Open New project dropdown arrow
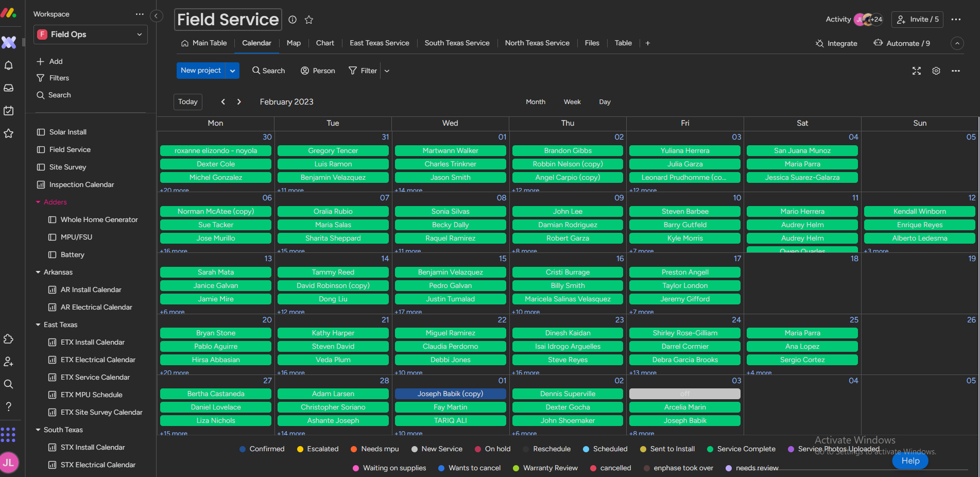The width and height of the screenshot is (980, 477). pyautogui.click(x=233, y=71)
